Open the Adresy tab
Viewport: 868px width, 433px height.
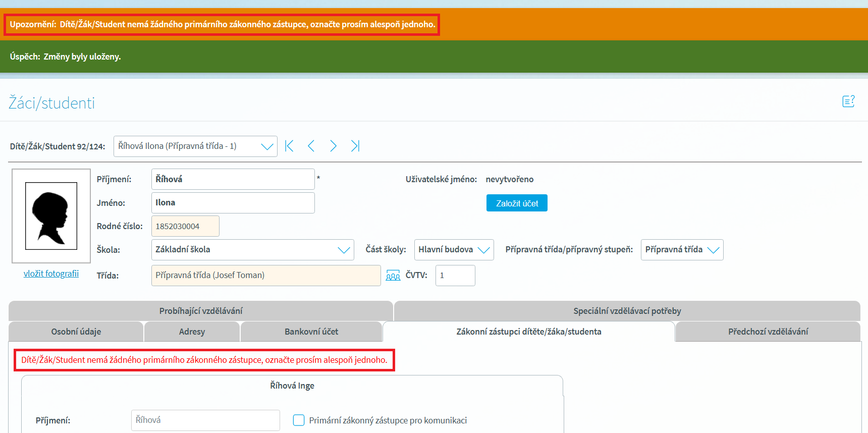coord(192,332)
